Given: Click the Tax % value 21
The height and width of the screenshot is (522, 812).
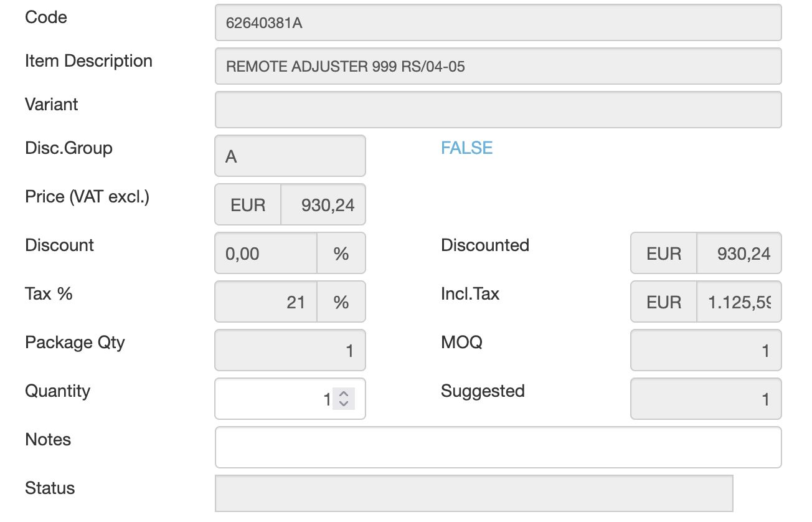Looking at the screenshot, I should pos(266,301).
